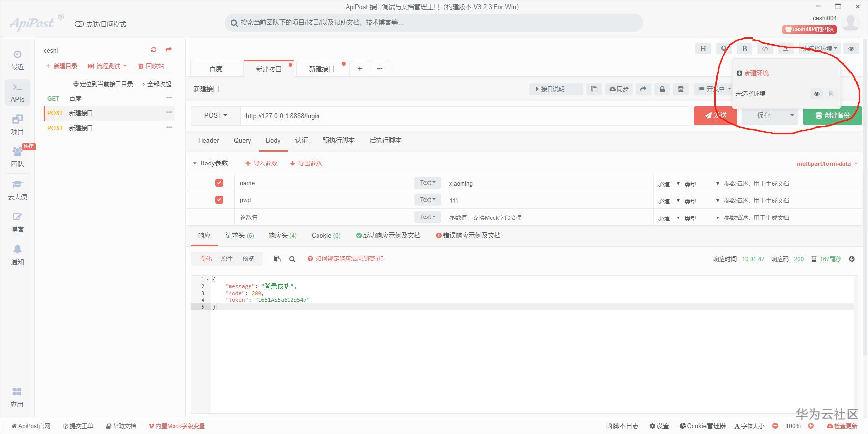
Task: Add a new tab with plus button
Action: point(360,69)
